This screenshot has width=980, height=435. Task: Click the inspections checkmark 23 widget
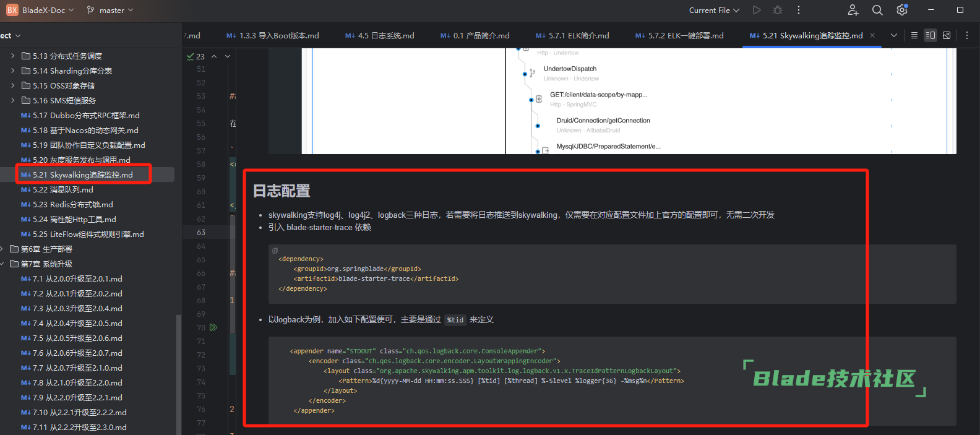pyautogui.click(x=196, y=56)
